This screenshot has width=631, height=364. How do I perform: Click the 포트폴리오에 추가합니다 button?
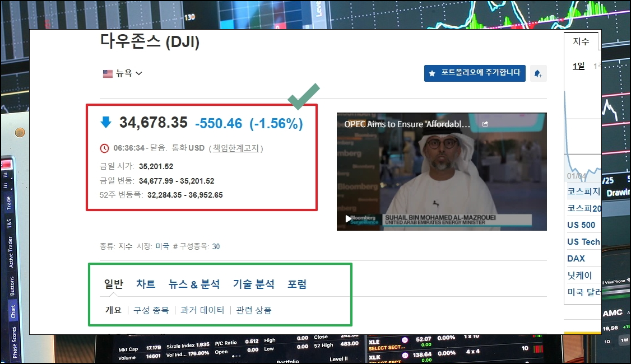[x=475, y=73]
